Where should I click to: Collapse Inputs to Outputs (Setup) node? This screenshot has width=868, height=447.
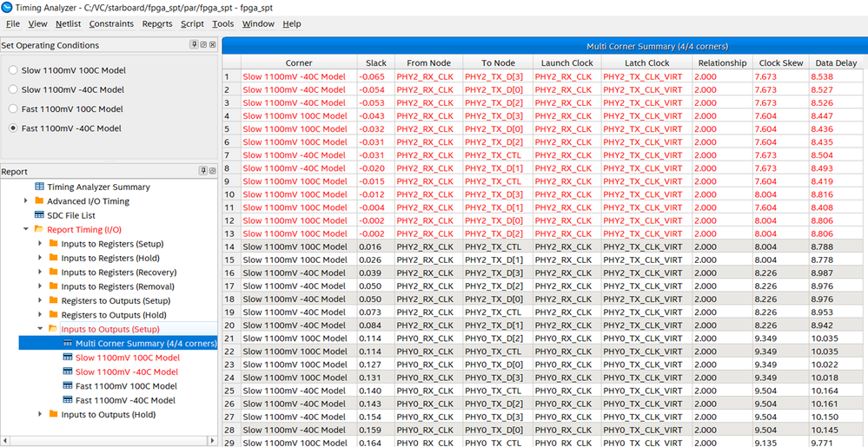[x=40, y=329]
